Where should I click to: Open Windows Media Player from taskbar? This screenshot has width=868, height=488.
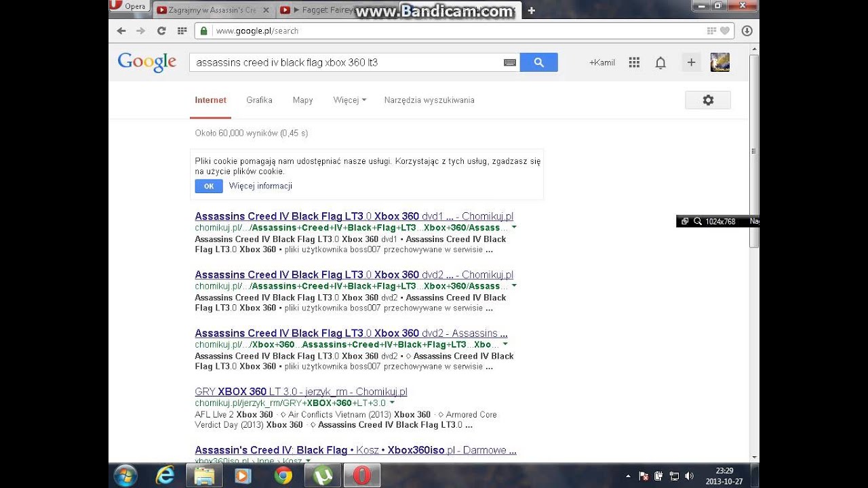point(243,476)
